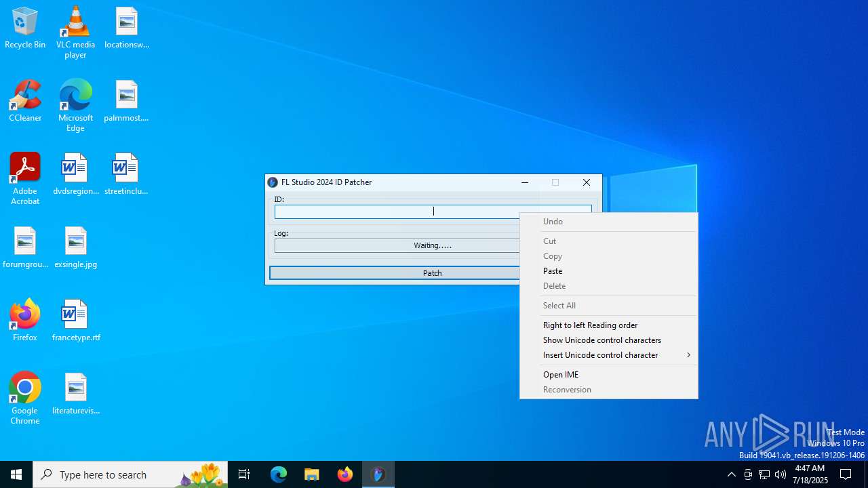
Task: Click the FL Studio patcher title icon
Action: point(273,182)
